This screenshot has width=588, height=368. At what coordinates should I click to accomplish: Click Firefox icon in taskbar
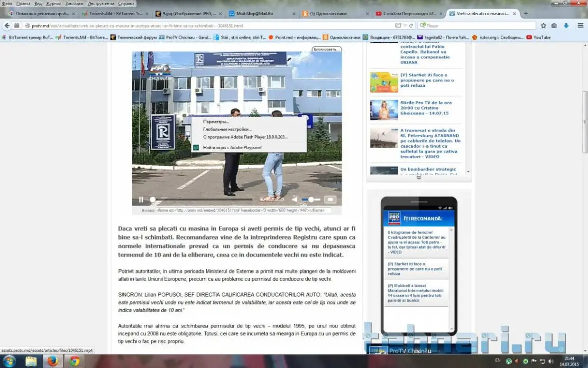53,361
